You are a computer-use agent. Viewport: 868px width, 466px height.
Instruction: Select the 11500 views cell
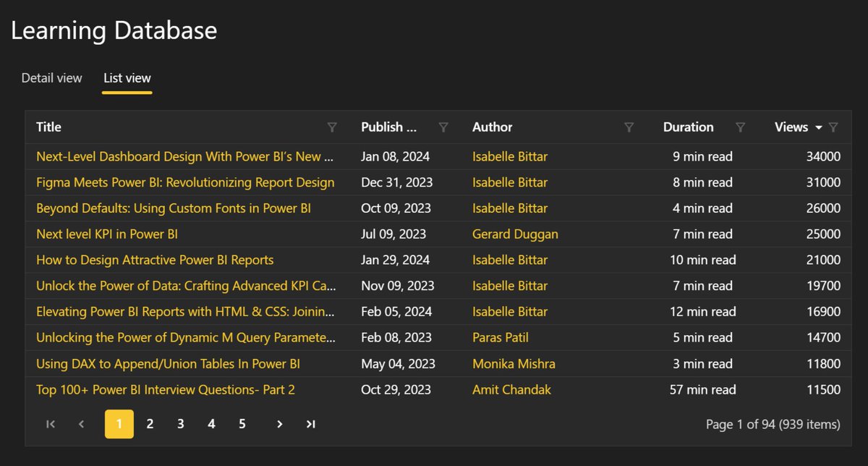point(823,390)
